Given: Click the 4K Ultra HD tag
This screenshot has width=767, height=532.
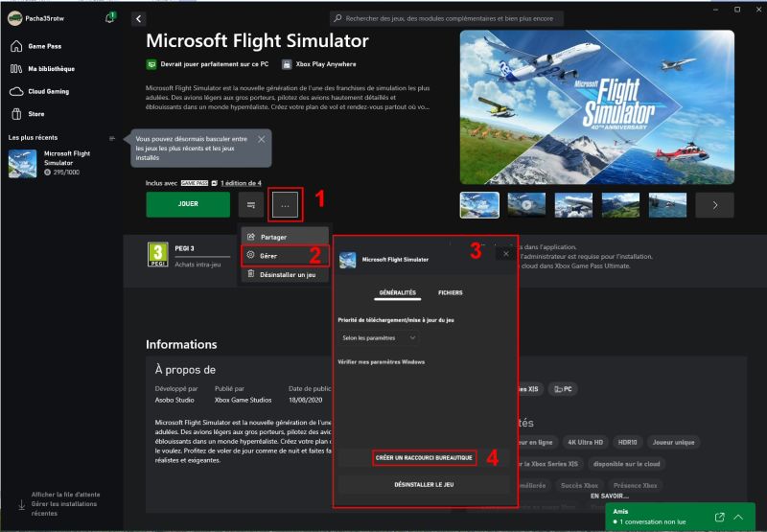Looking at the screenshot, I should pyautogui.click(x=585, y=442).
